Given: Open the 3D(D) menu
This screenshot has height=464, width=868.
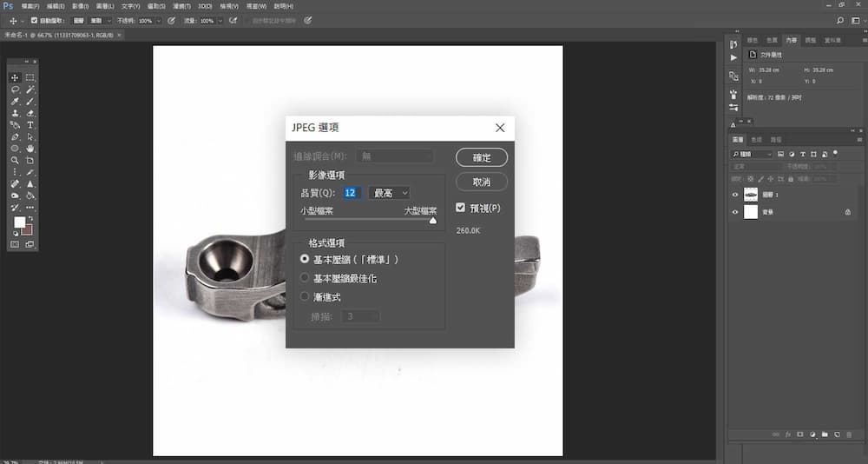Looking at the screenshot, I should [205, 6].
